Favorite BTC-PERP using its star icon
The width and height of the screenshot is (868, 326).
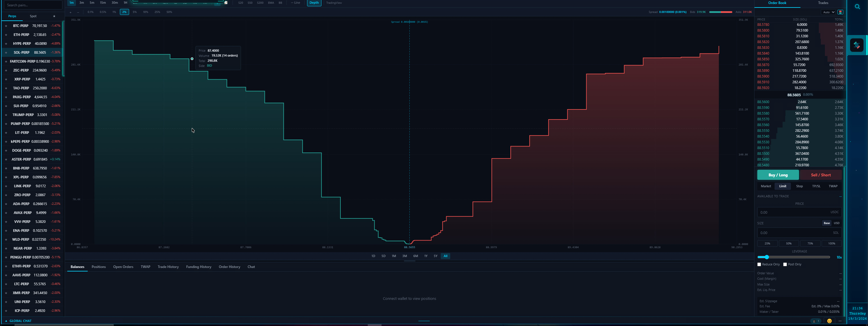click(6, 26)
